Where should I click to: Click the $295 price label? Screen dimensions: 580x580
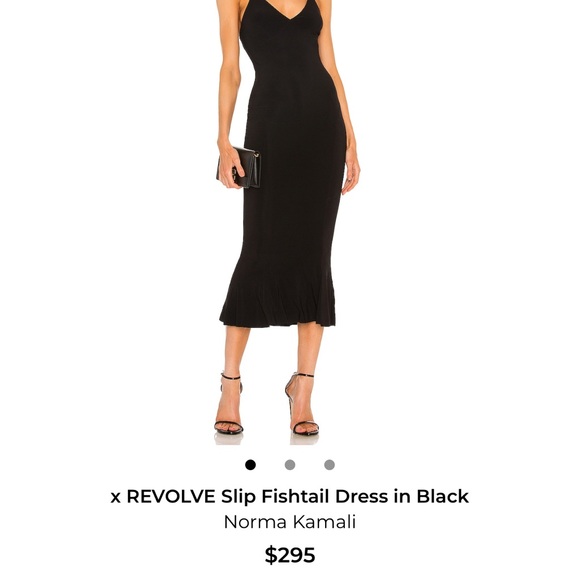pyautogui.click(x=290, y=555)
